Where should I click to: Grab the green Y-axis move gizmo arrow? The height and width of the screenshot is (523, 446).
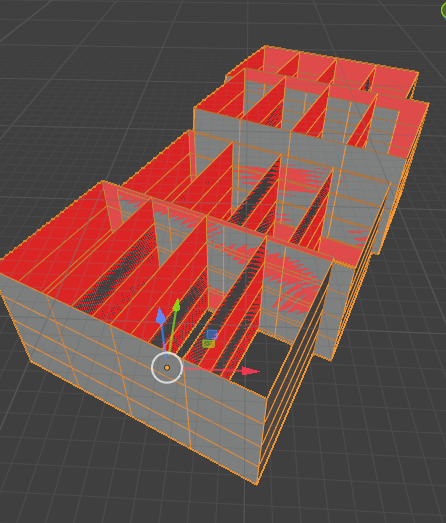pyautogui.click(x=176, y=305)
